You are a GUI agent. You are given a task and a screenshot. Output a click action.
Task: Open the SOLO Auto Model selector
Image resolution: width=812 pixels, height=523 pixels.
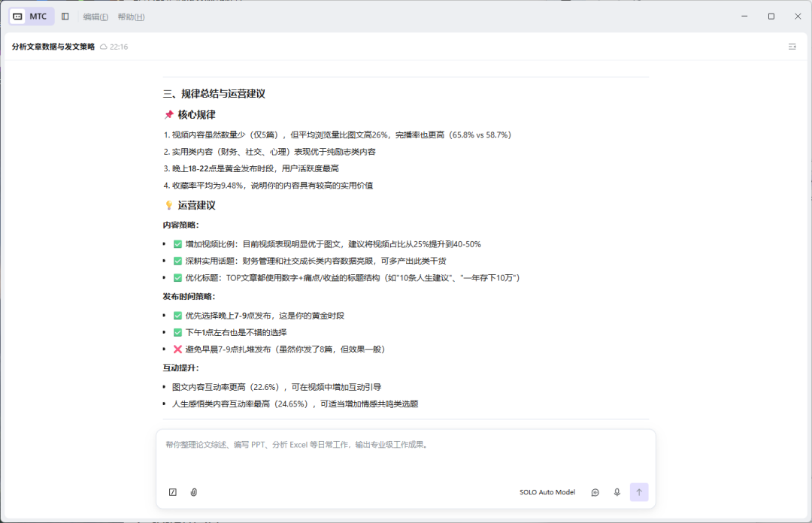(x=547, y=492)
